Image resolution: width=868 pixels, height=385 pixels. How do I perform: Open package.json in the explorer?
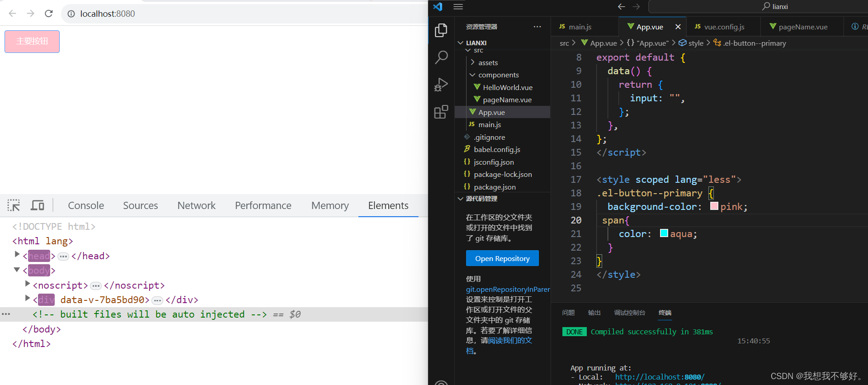click(495, 187)
